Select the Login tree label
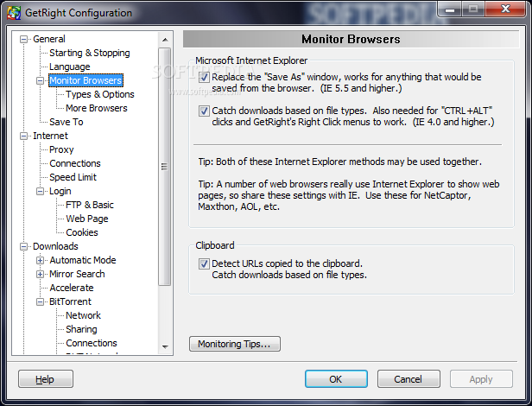The height and width of the screenshot is (406, 532). (x=60, y=191)
